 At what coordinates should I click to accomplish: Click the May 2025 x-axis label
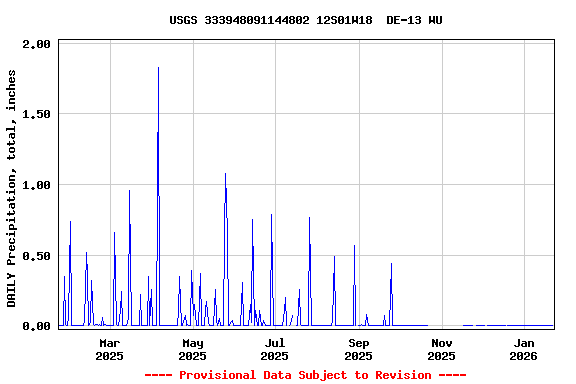pyautogui.click(x=192, y=349)
